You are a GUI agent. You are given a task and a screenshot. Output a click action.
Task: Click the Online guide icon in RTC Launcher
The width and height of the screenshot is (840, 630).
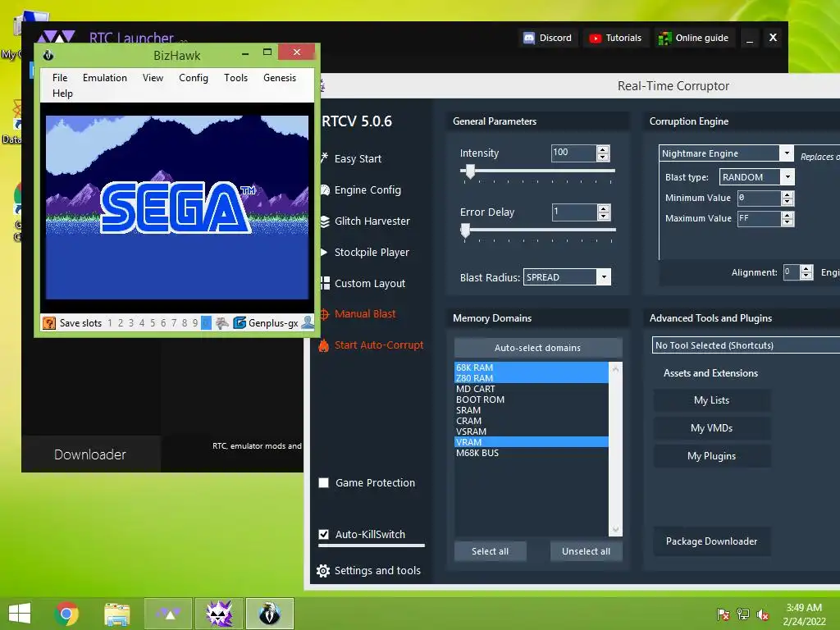pyautogui.click(x=664, y=38)
